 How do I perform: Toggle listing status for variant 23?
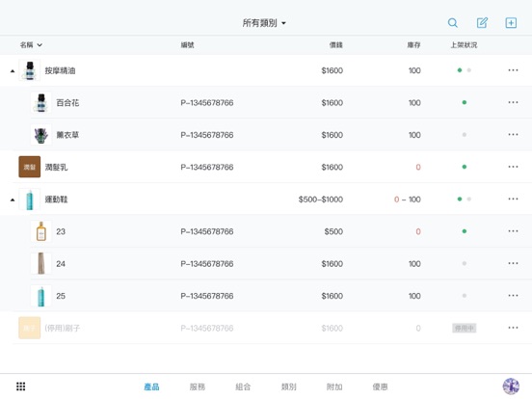tap(465, 231)
